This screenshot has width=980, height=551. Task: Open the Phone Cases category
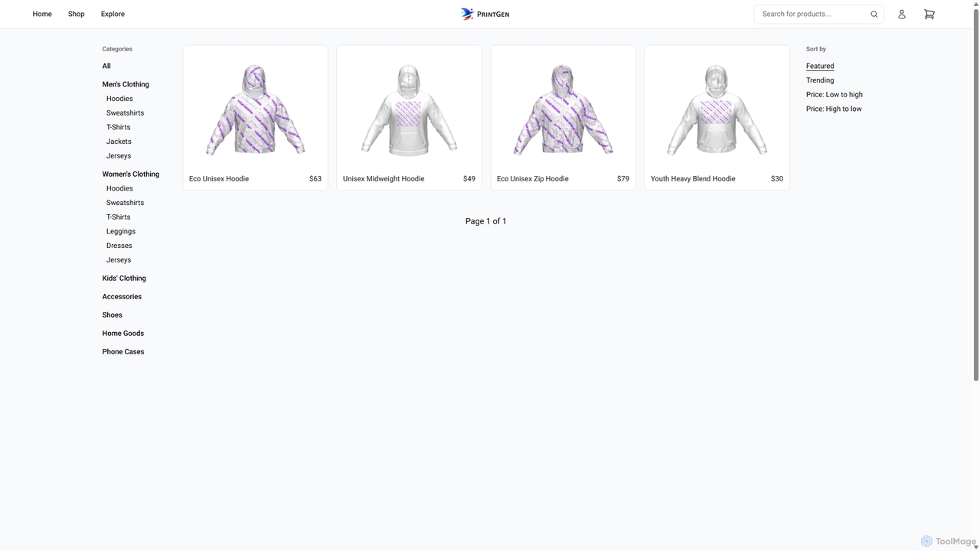123,351
